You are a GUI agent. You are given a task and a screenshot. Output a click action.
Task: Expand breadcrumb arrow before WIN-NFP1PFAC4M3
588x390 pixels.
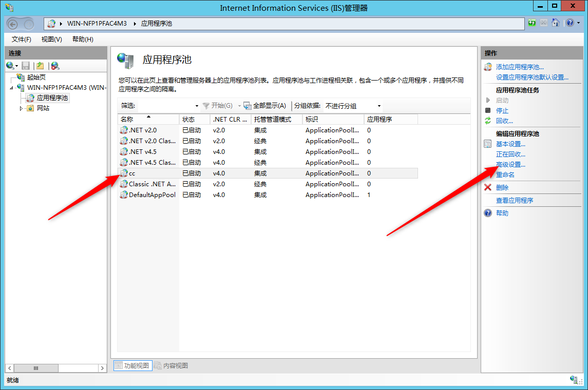[61, 24]
